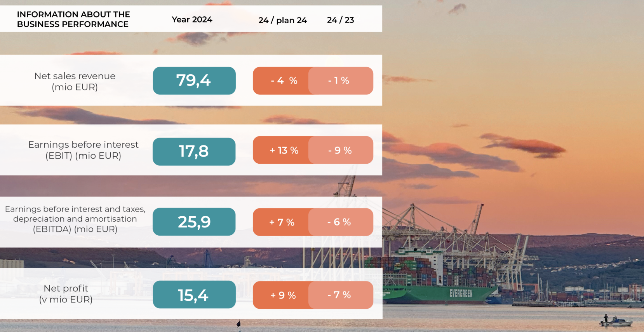Screen dimensions: 644x332
Task: Click the Net profit row label
Action: tap(66, 294)
